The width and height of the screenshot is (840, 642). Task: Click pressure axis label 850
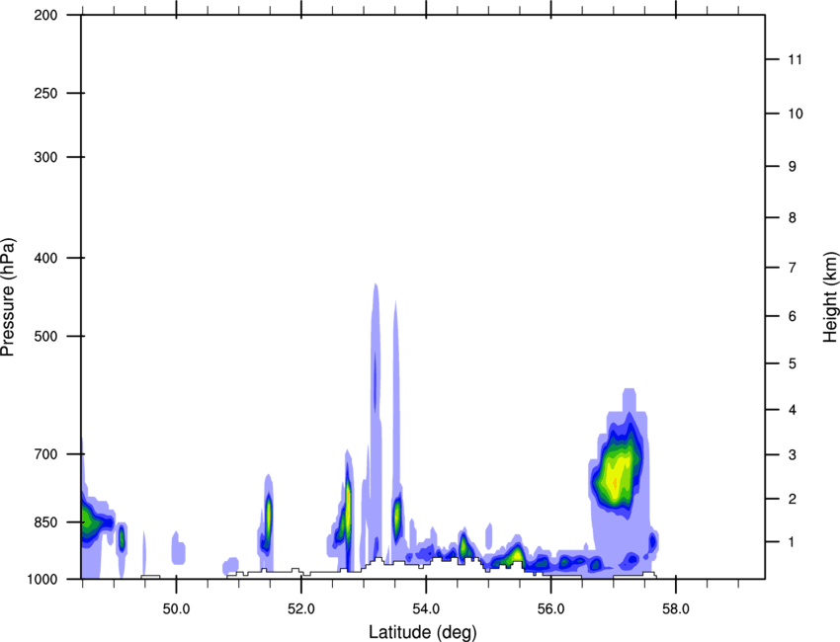[45, 522]
